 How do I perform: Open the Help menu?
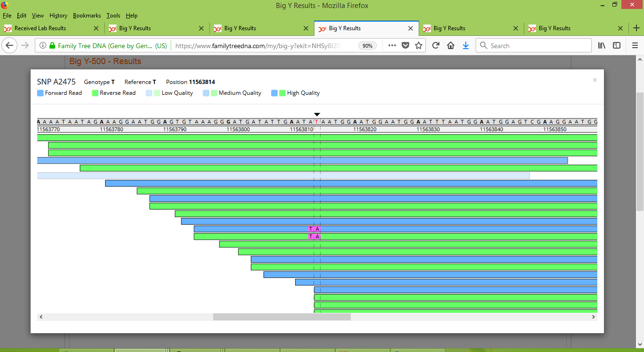point(132,16)
